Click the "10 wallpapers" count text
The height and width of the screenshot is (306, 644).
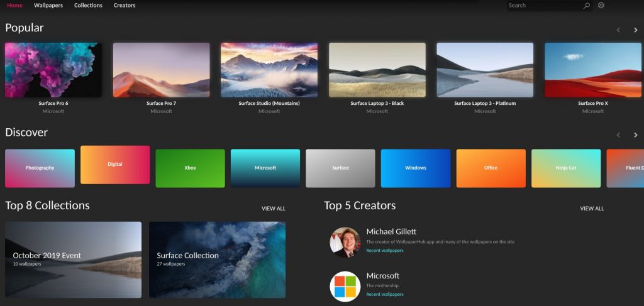26,264
